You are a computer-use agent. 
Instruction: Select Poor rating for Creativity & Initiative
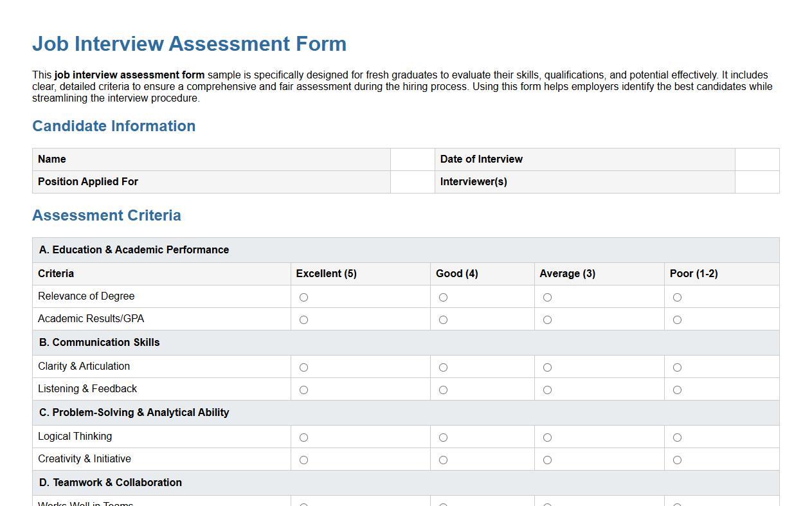pos(677,459)
